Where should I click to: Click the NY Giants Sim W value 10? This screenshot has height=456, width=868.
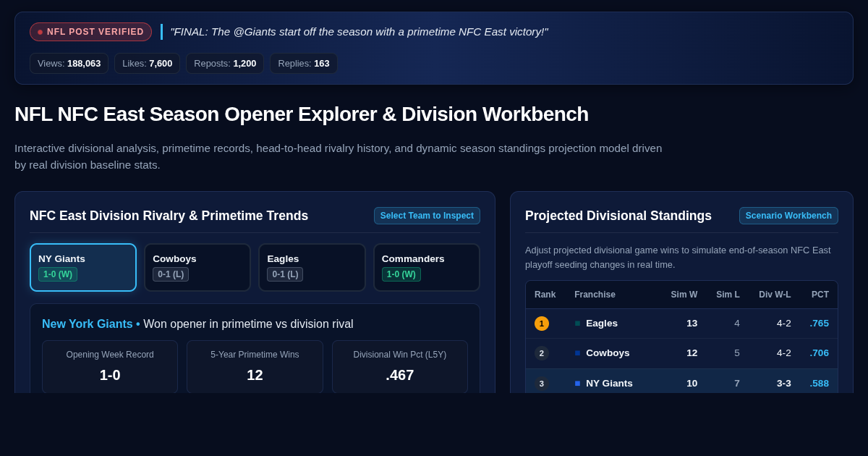692,384
